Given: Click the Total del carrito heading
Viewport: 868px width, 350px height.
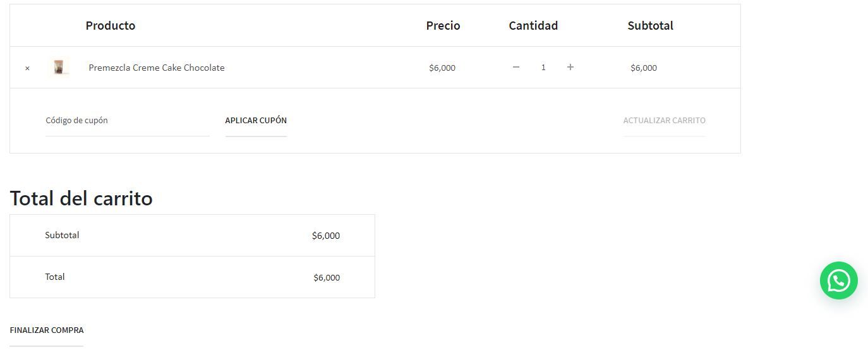Looking at the screenshot, I should click(x=81, y=198).
